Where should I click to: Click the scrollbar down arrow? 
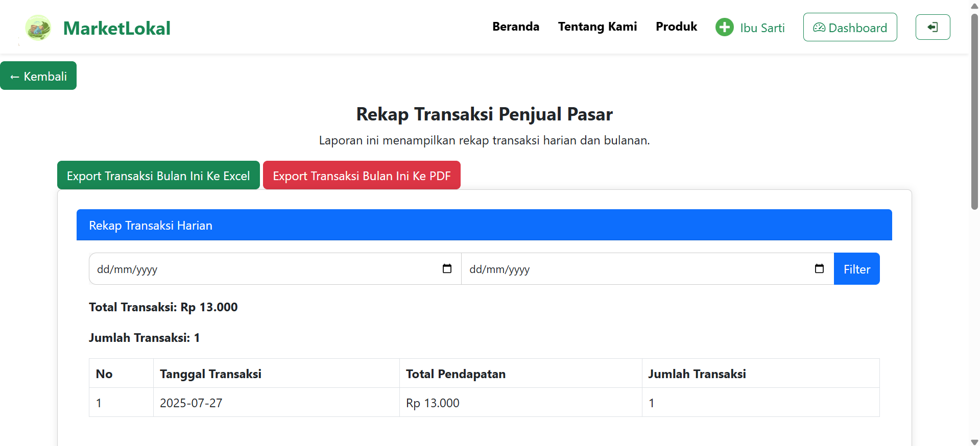pyautogui.click(x=974, y=442)
